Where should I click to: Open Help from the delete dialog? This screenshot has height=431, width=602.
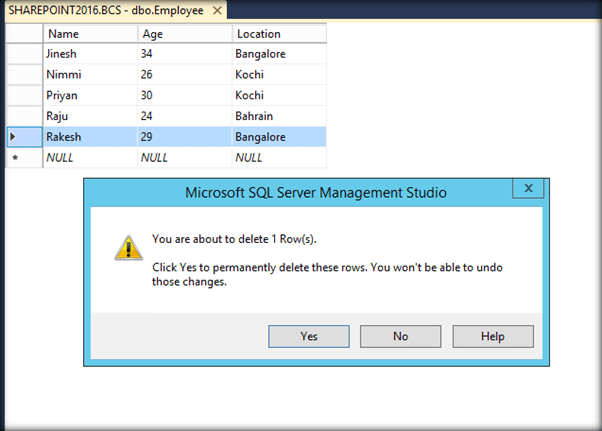[x=492, y=336]
